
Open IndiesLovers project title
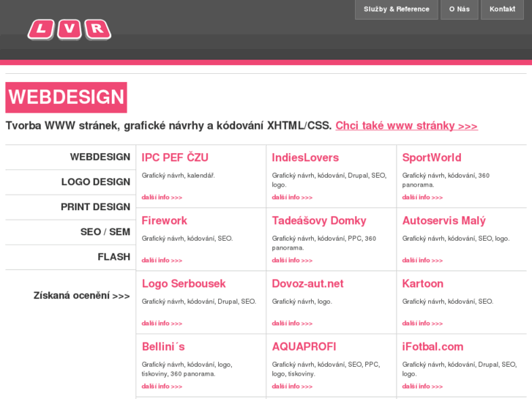click(305, 157)
